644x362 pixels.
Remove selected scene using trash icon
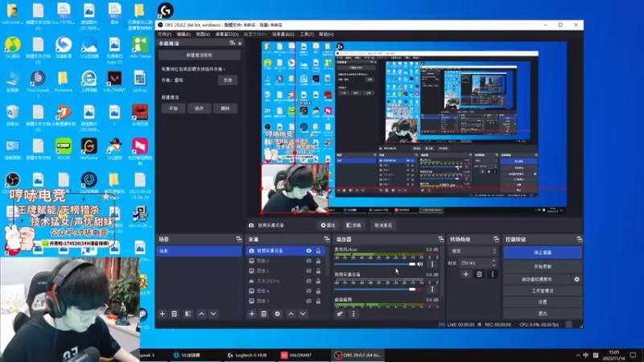point(174,314)
